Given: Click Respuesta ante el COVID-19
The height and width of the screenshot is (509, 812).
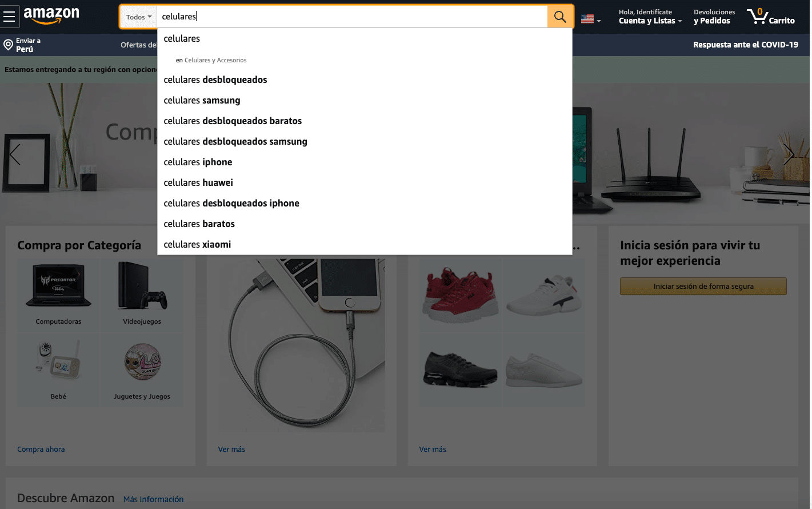Looking at the screenshot, I should (746, 44).
